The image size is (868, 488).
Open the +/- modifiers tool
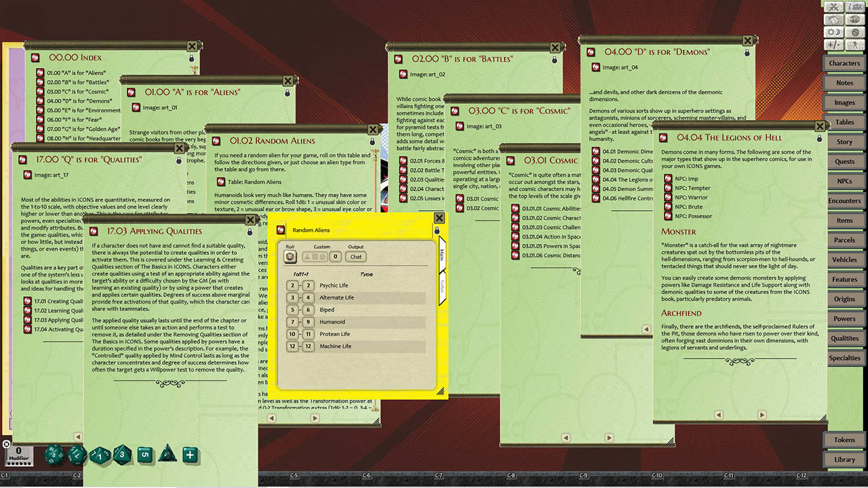[x=833, y=45]
